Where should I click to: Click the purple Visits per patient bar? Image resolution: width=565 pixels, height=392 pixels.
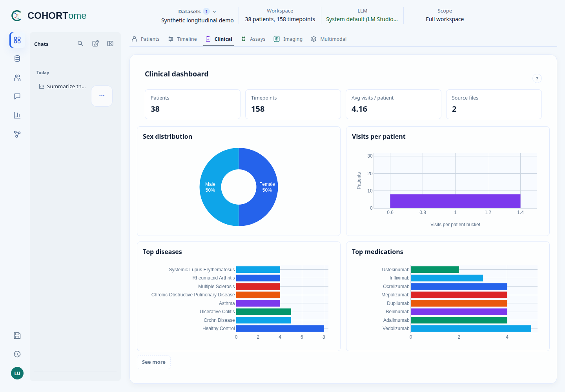click(x=455, y=201)
